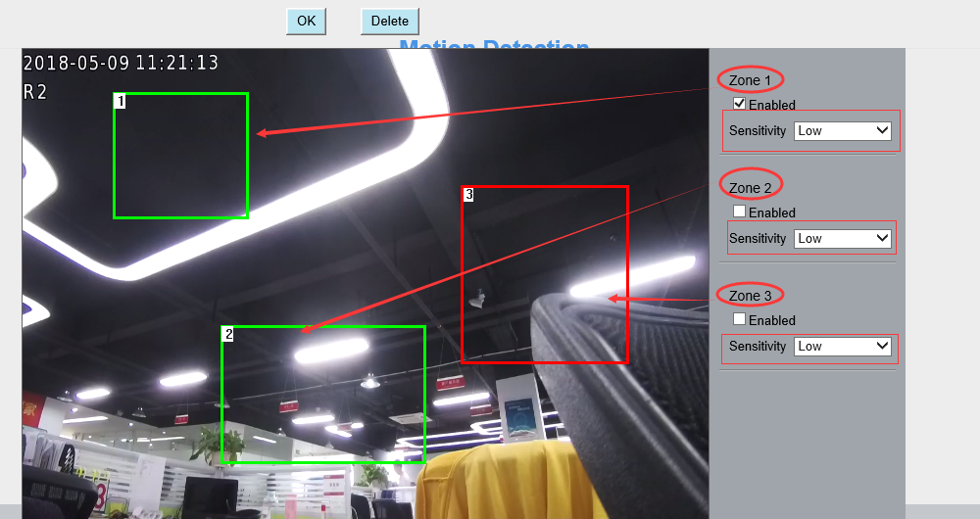Image resolution: width=980 pixels, height=519 pixels.
Task: Click the Sensitivity label under Zone 2
Action: [757, 239]
